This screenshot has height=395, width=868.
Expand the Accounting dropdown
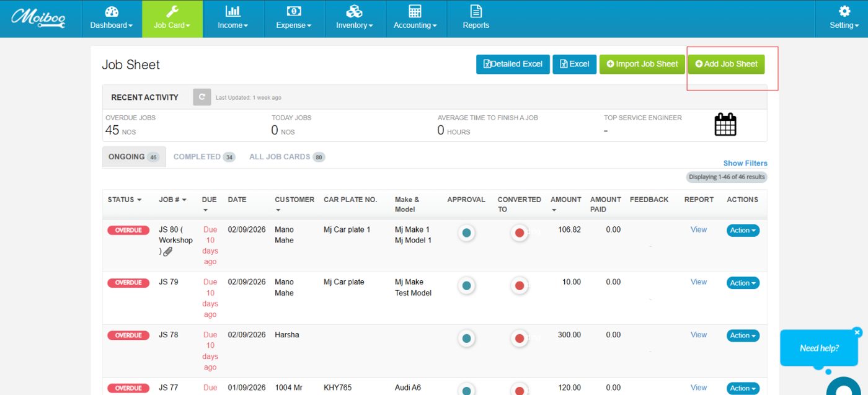[415, 19]
